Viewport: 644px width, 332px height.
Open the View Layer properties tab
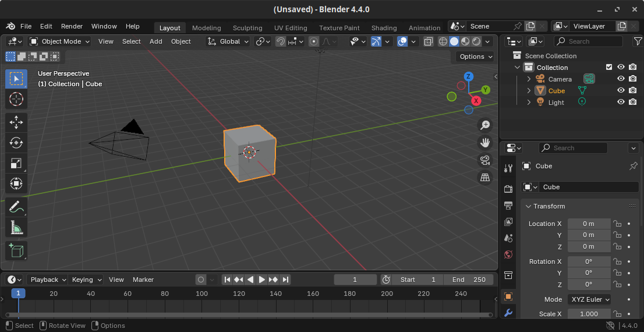click(x=508, y=221)
